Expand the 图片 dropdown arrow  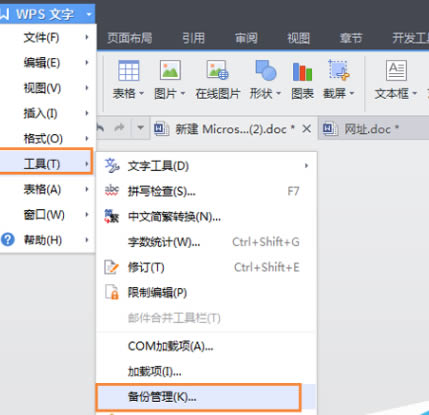pyautogui.click(x=183, y=94)
